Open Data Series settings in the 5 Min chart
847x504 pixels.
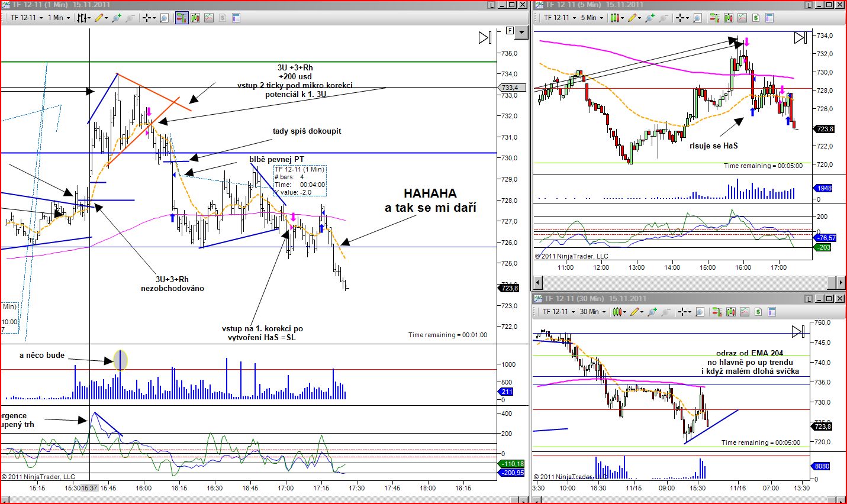click(729, 18)
